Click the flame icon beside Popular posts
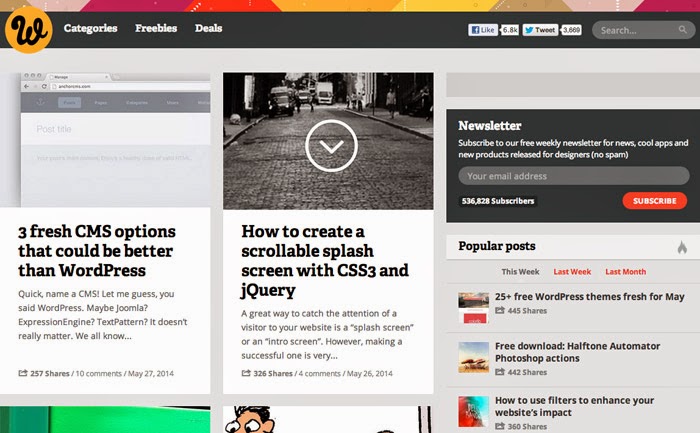700x433 pixels. click(682, 247)
